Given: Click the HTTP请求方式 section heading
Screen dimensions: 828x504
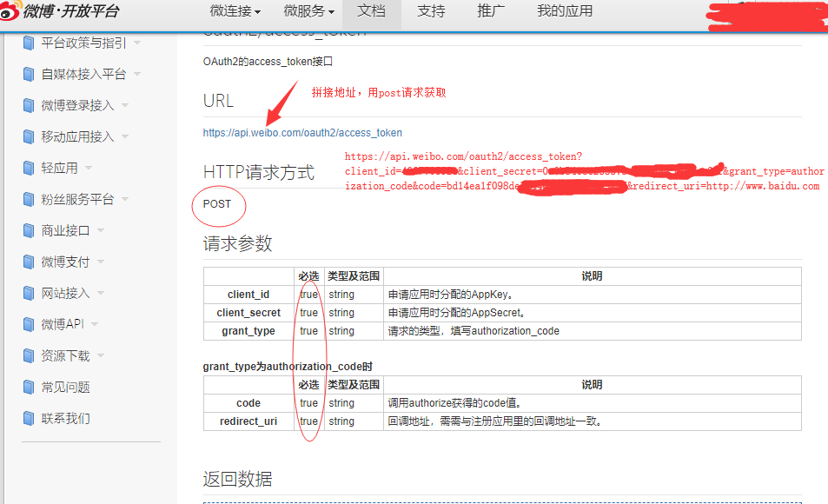Looking at the screenshot, I should (x=259, y=172).
